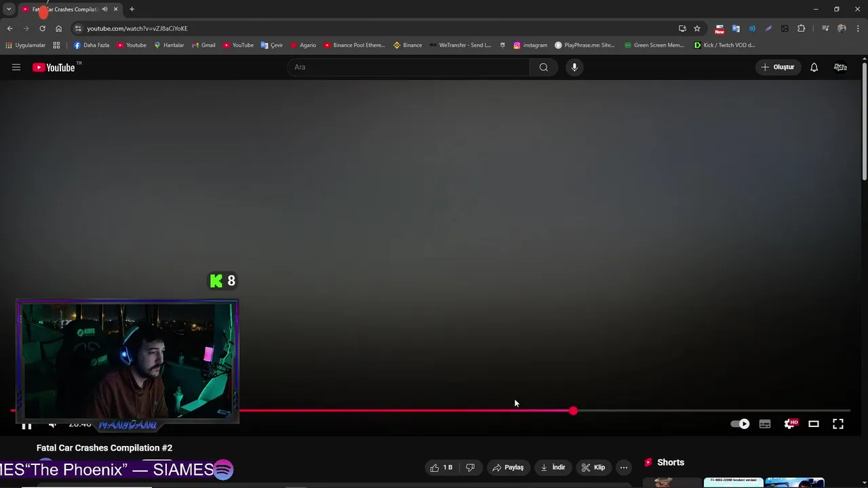This screenshot has width=868, height=488.
Task: Click the site information icon in the address bar
Action: [x=78, y=28]
